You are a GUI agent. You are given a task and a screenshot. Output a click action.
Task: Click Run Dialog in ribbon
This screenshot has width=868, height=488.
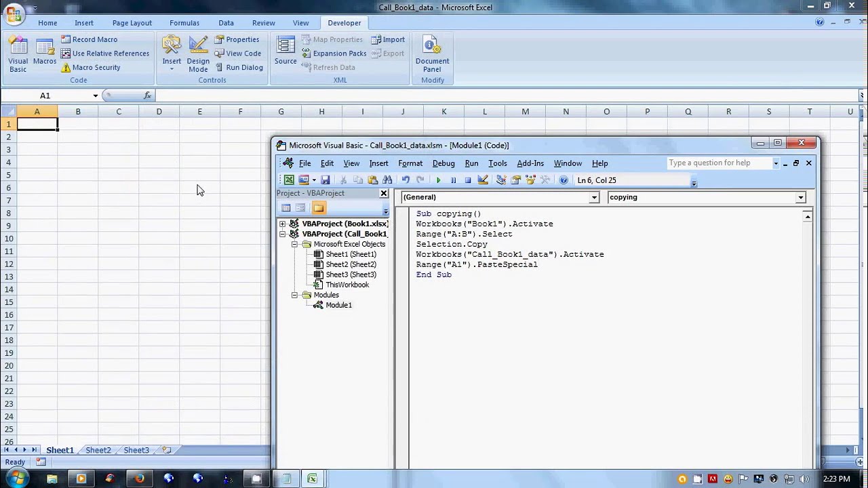(239, 68)
